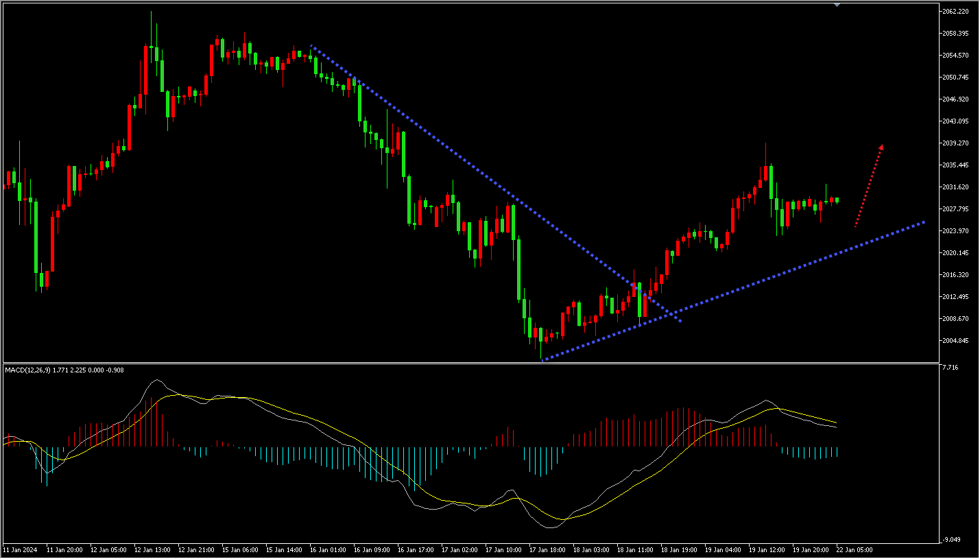Click the 22 Jan 05:00 time label
980x559 pixels.
pyautogui.click(x=854, y=550)
